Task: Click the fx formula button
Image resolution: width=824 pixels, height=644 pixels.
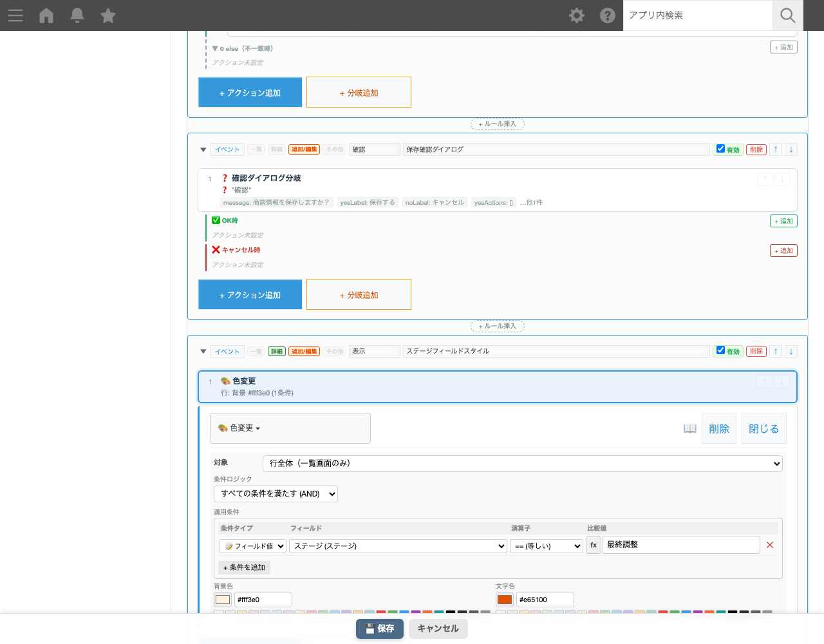Action: [594, 545]
